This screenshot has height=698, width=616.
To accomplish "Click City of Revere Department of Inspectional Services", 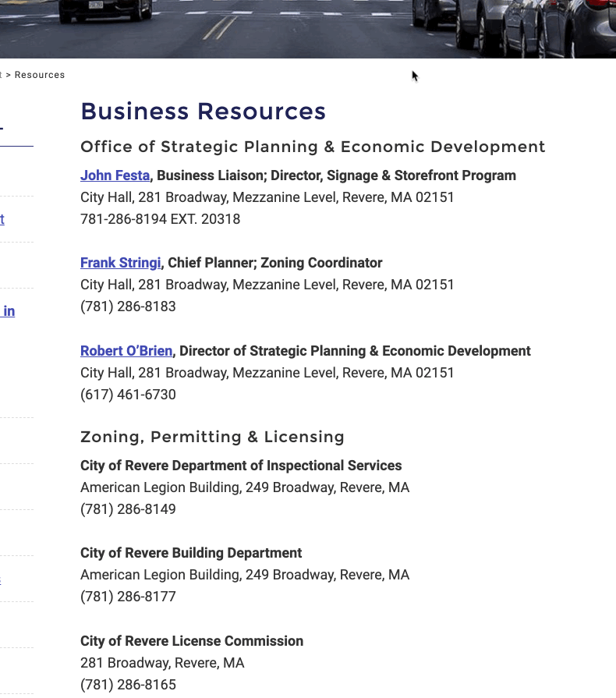I will [241, 466].
